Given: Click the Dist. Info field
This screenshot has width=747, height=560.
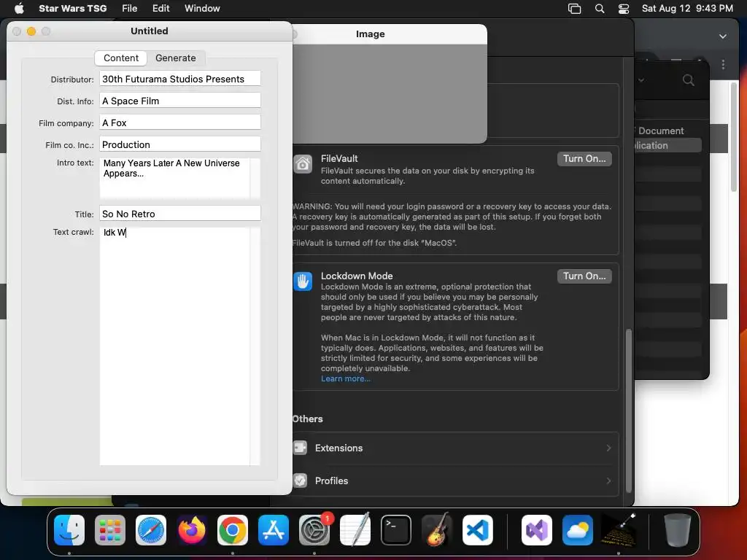Looking at the screenshot, I should pos(180,101).
